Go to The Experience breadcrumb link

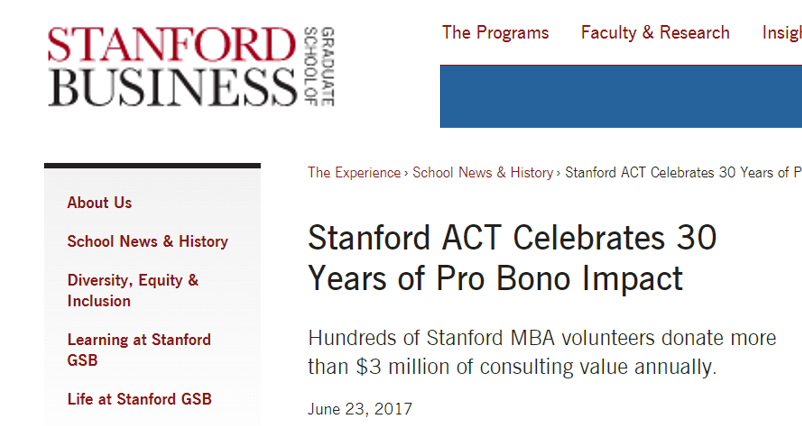pos(354,173)
